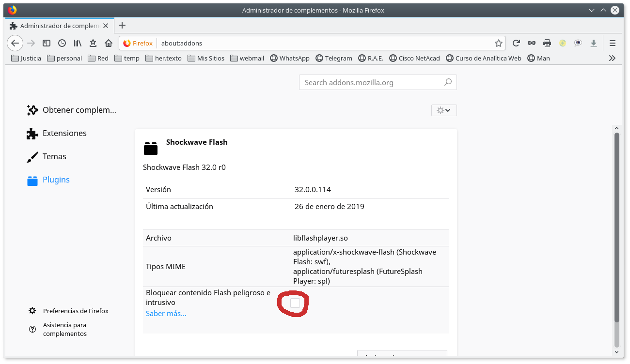This screenshot has width=630, height=364.
Task: Open the Firefox hamburger menu
Action: point(613,43)
